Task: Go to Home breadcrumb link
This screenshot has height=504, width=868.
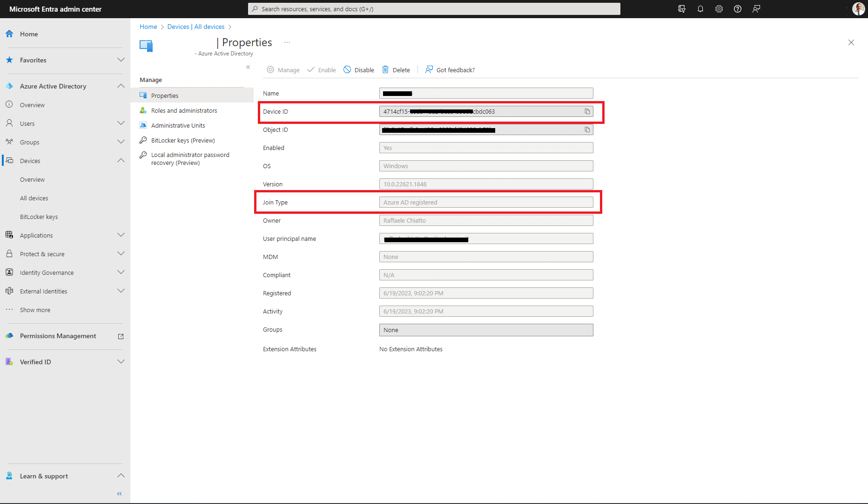Action: click(x=148, y=27)
